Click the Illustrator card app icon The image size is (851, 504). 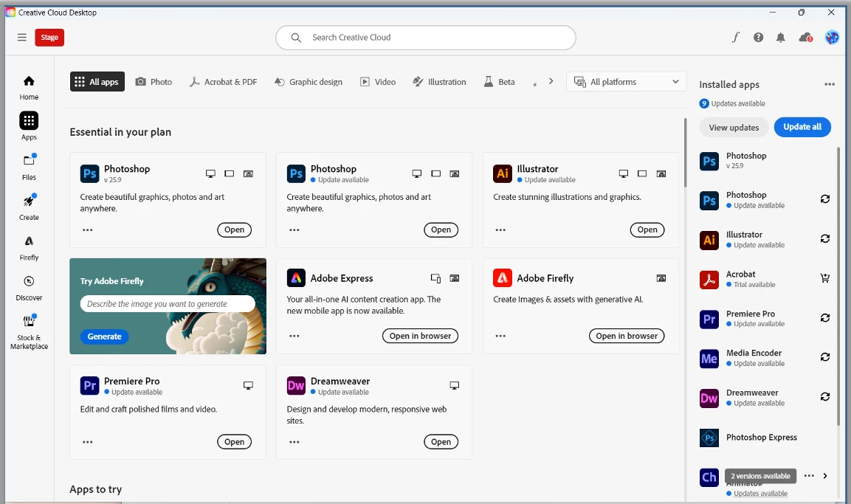[503, 173]
